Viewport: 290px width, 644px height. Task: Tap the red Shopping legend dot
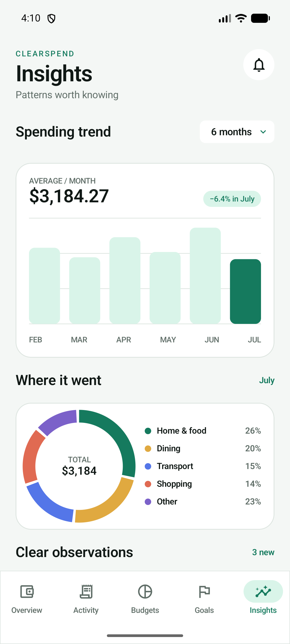[x=148, y=484]
